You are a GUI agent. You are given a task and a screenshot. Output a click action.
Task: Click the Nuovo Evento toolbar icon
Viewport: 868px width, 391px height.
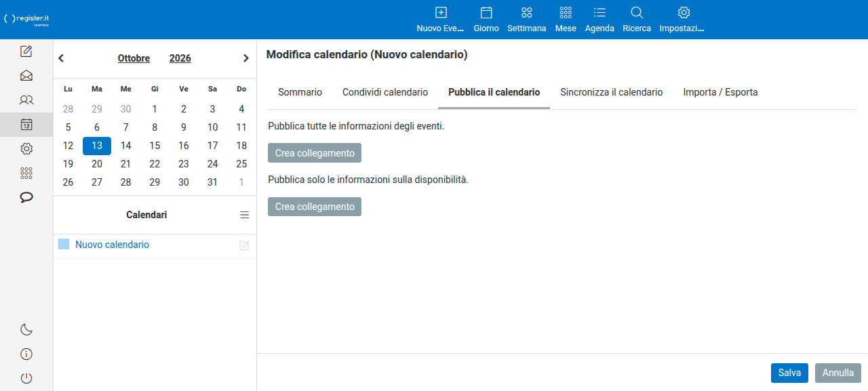pyautogui.click(x=441, y=20)
